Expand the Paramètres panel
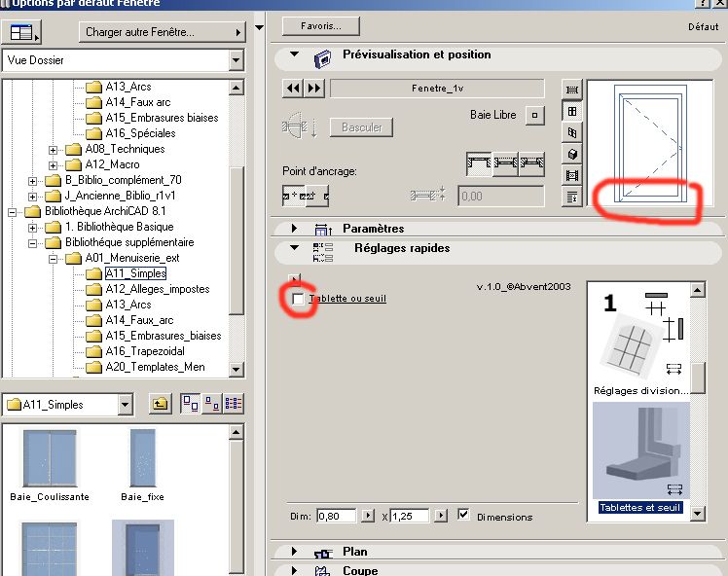728x576 pixels. pyautogui.click(x=294, y=229)
